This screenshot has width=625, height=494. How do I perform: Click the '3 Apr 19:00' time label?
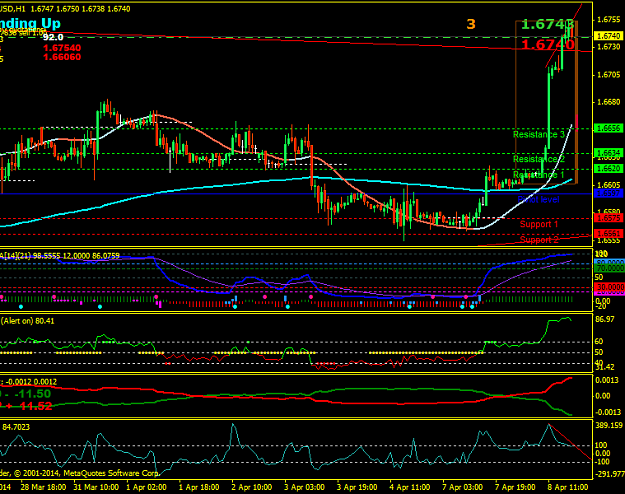coord(357,487)
